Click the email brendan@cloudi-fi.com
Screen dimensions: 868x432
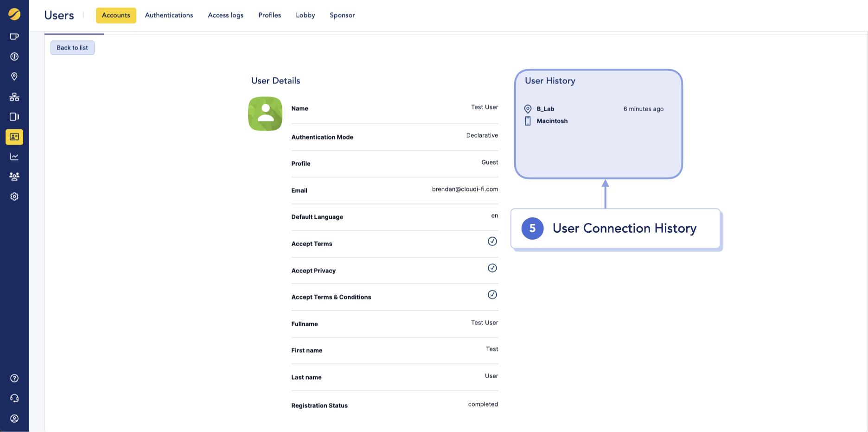click(465, 189)
